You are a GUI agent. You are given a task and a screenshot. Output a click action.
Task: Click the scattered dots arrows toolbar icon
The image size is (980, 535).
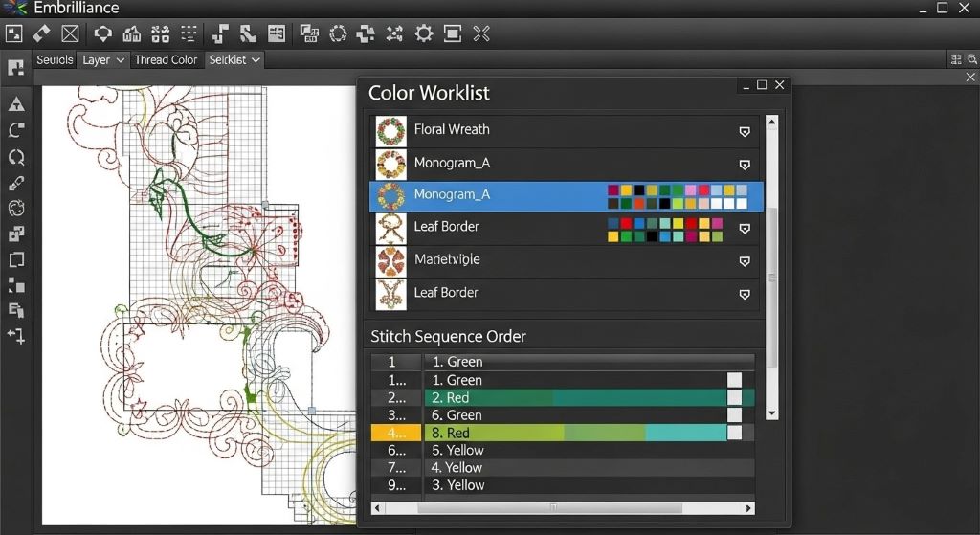(394, 33)
